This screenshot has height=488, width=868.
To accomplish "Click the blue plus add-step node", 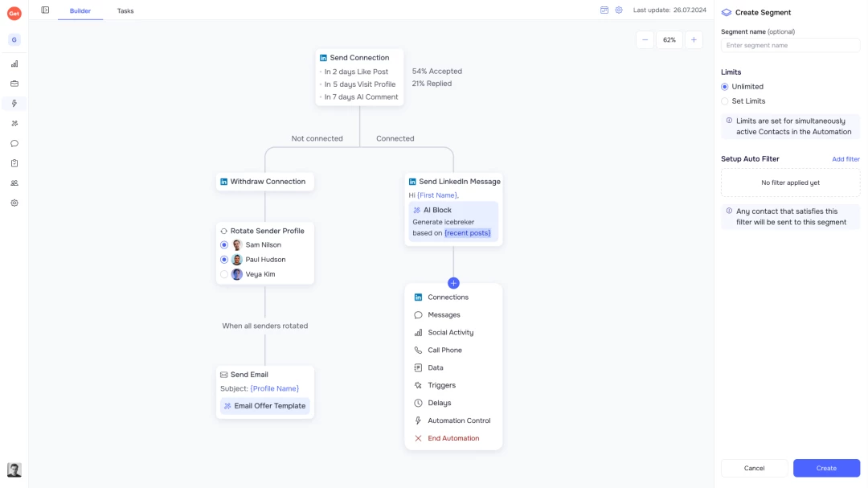I will point(453,283).
